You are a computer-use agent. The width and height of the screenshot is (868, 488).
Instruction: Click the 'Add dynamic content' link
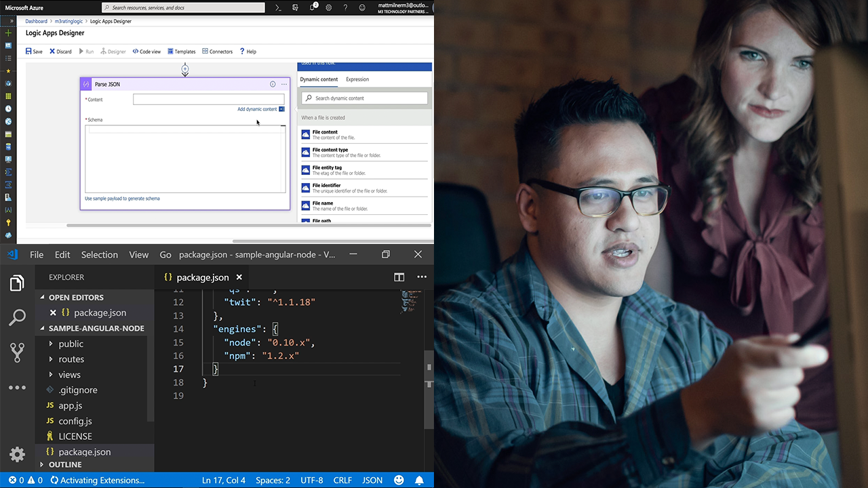pyautogui.click(x=257, y=109)
